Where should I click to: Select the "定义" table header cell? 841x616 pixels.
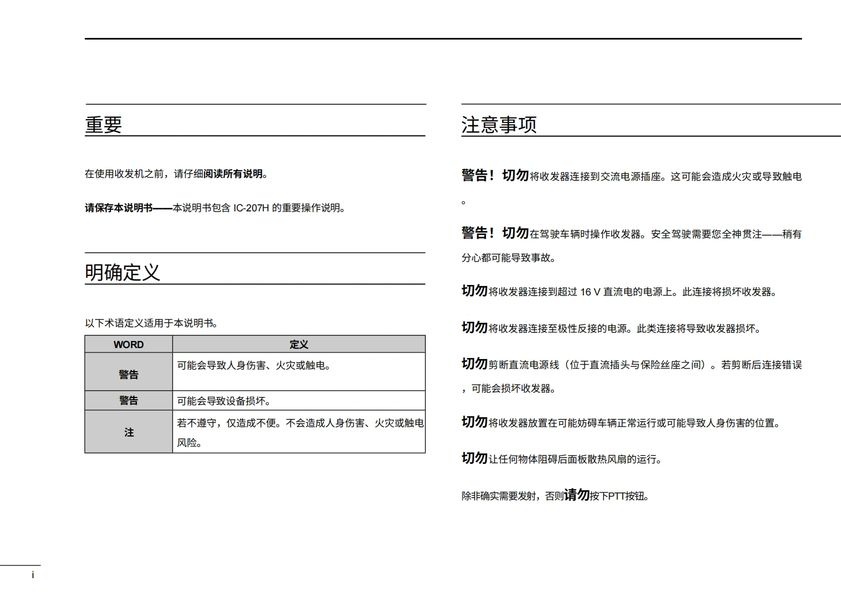[299, 345]
